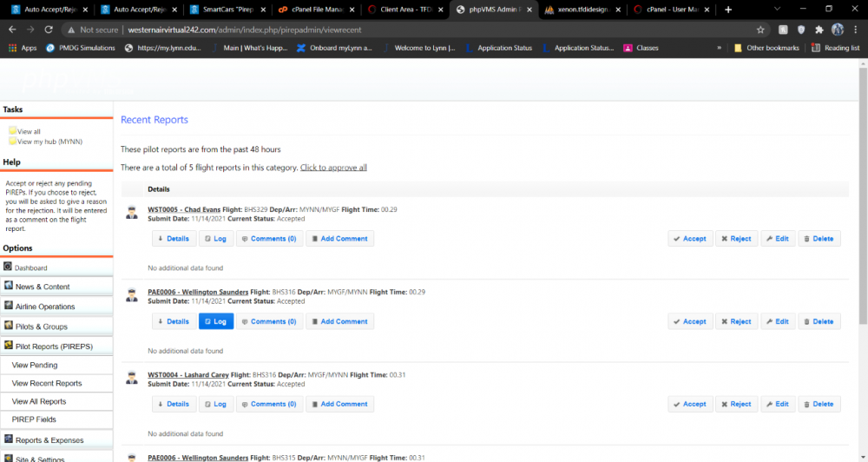The height and width of the screenshot is (462, 868).
Task: Accept Wellington Saunders BHS316 report
Action: [x=690, y=321]
